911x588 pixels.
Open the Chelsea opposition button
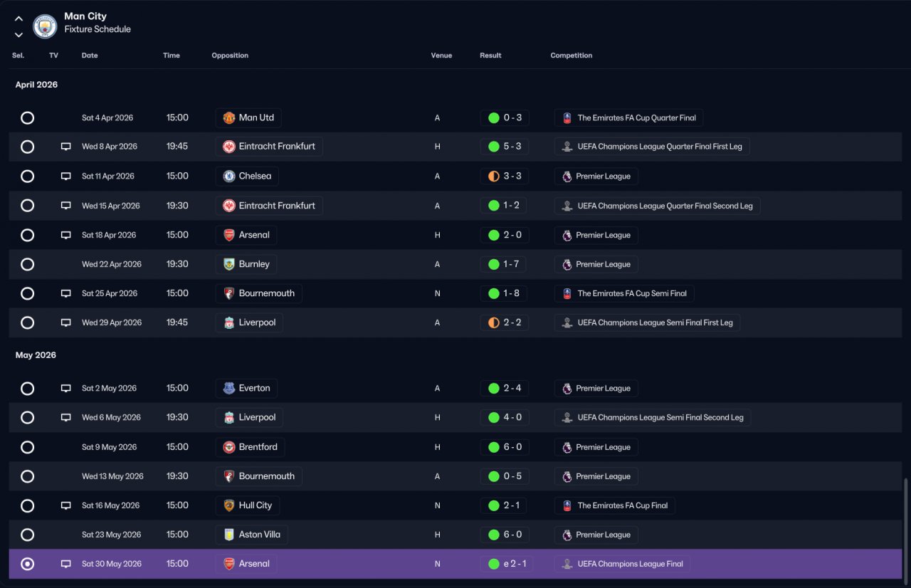tap(247, 176)
